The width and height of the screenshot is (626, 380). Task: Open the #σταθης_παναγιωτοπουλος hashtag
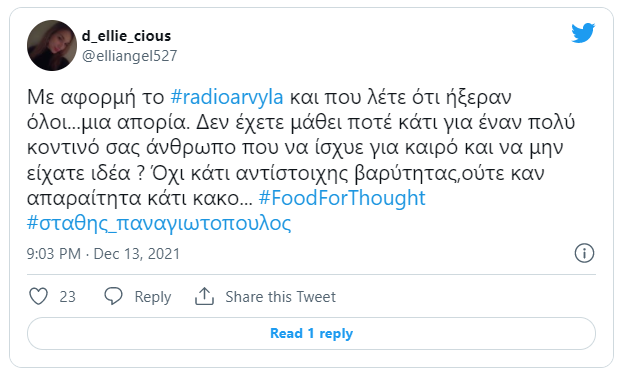click(x=159, y=223)
